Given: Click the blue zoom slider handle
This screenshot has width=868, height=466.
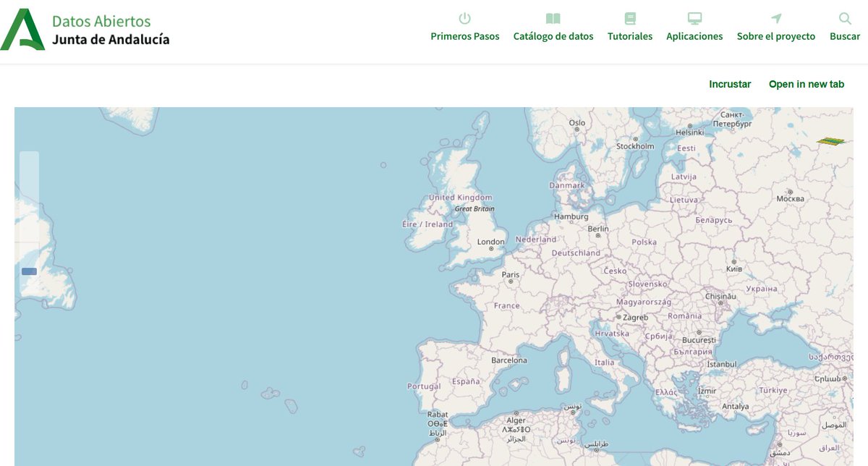Looking at the screenshot, I should [27, 270].
